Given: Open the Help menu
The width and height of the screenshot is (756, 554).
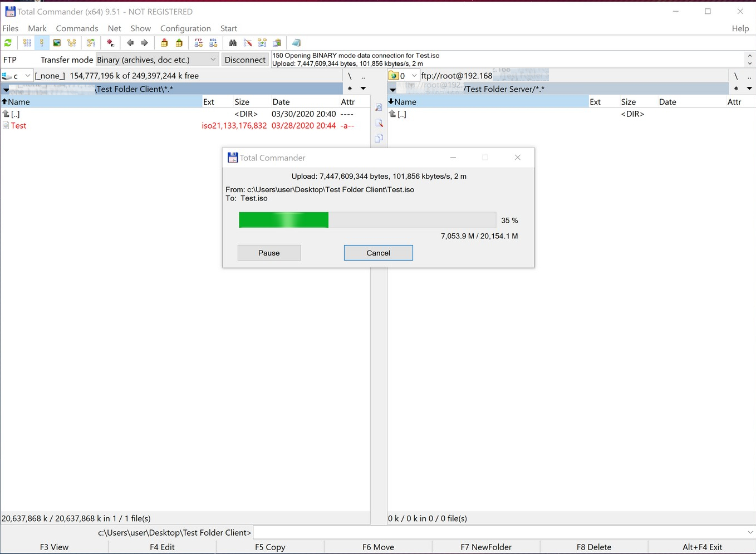Looking at the screenshot, I should 740,28.
